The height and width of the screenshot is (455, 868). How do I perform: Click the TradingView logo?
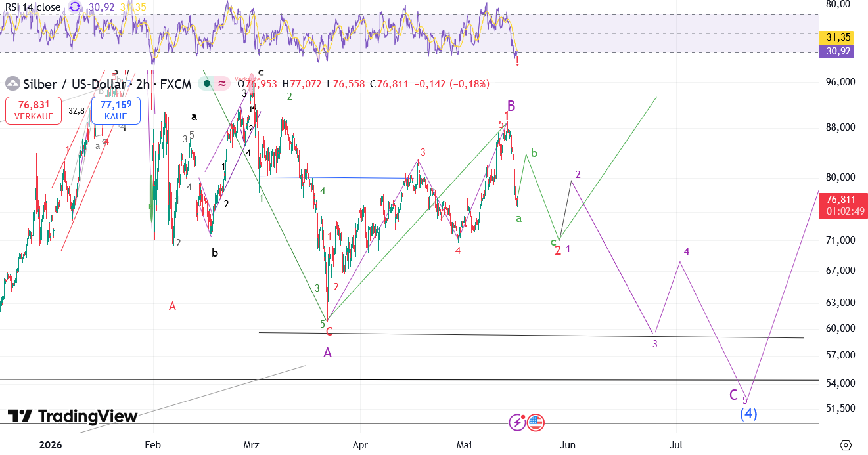pyautogui.click(x=72, y=416)
